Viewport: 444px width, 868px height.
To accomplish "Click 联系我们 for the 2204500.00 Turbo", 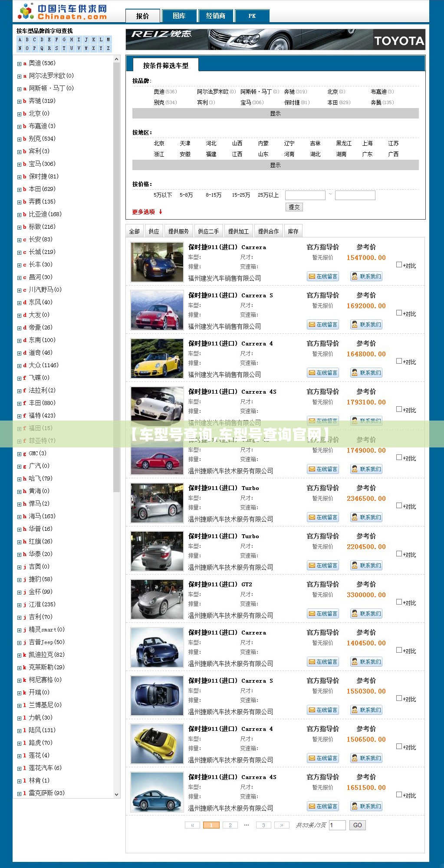I will [366, 566].
